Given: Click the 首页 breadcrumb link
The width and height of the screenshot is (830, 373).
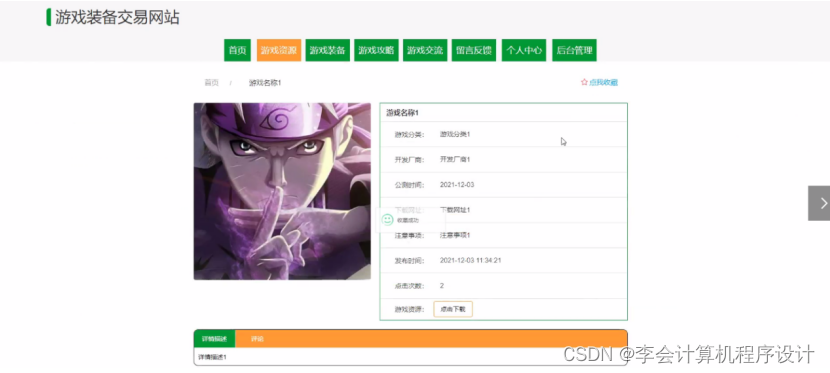Looking at the screenshot, I should [212, 83].
